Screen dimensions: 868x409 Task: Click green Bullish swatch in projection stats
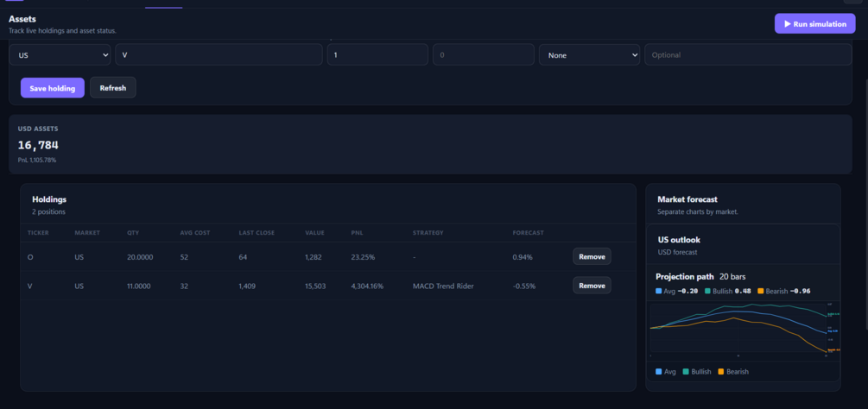(x=708, y=291)
